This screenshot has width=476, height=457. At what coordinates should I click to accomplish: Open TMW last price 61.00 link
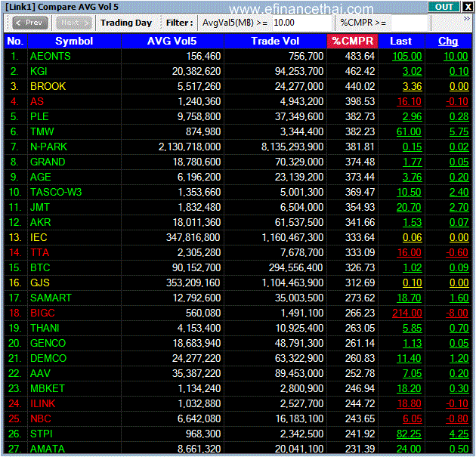[409, 131]
